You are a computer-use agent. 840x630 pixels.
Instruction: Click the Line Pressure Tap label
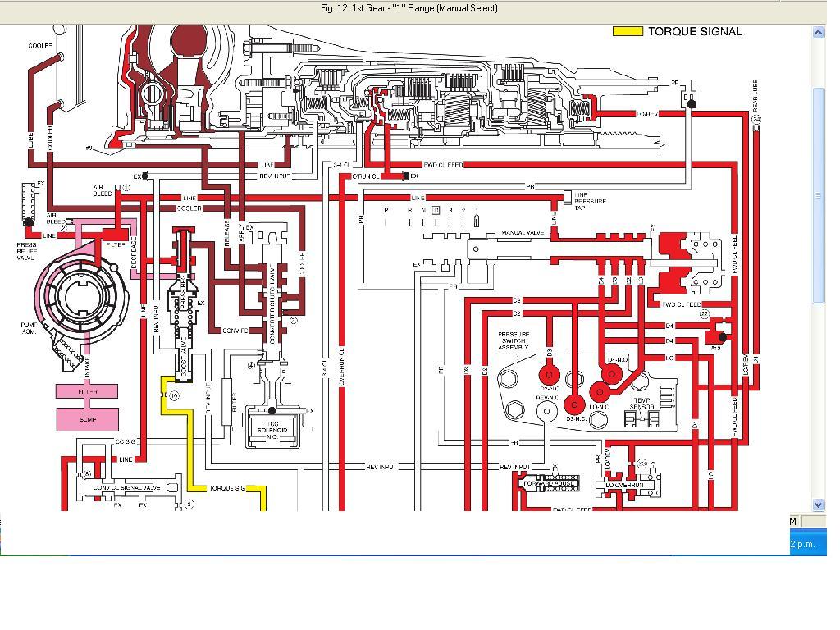[591, 200]
